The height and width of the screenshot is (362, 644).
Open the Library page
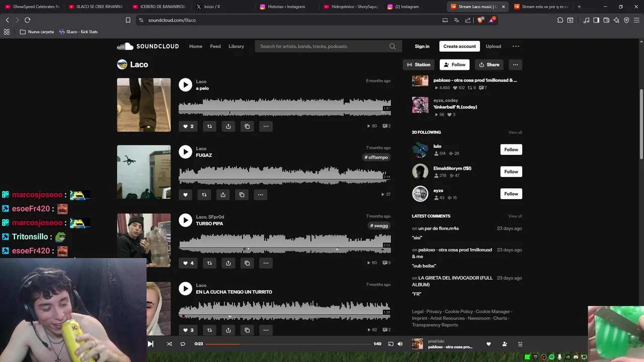(x=236, y=46)
